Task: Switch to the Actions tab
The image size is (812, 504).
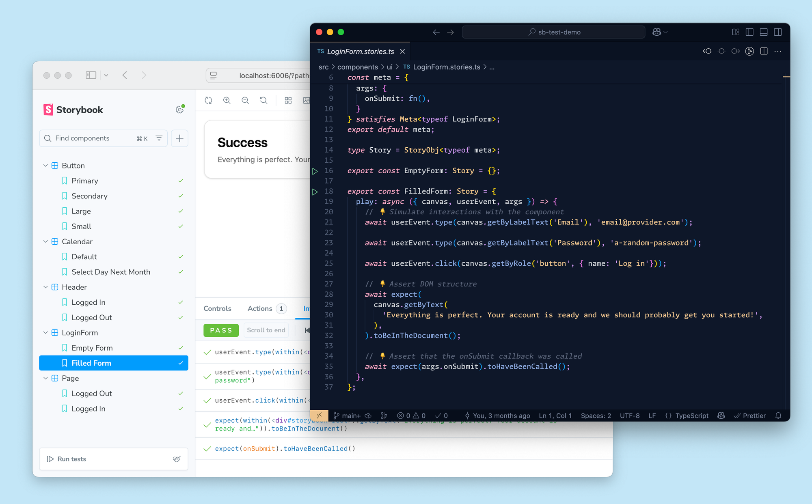Action: coord(260,308)
